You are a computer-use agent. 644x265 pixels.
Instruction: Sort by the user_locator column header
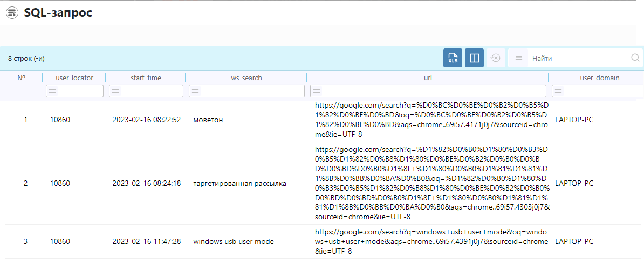74,78
